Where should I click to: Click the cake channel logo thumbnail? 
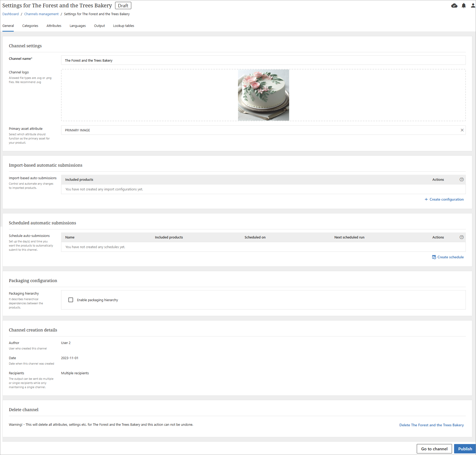(x=263, y=95)
